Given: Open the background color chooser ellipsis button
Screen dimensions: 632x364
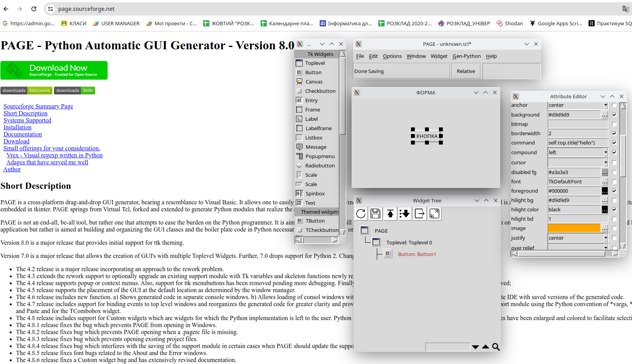Looking at the screenshot, I should 605,115.
